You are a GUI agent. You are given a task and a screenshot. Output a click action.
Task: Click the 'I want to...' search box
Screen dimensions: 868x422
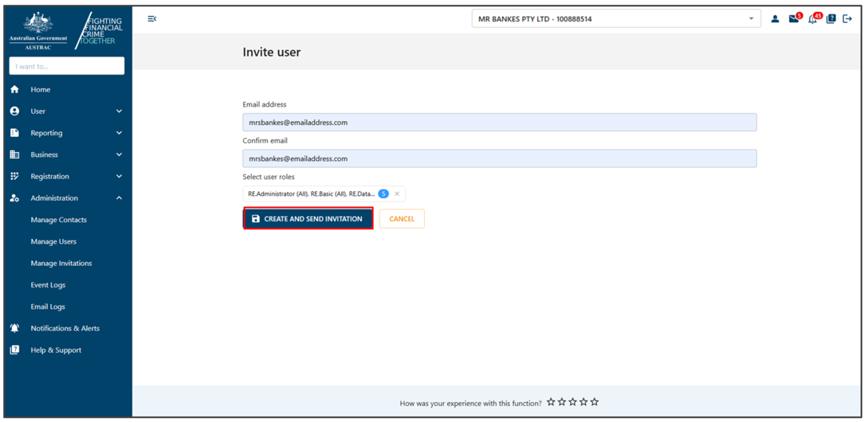[67, 66]
